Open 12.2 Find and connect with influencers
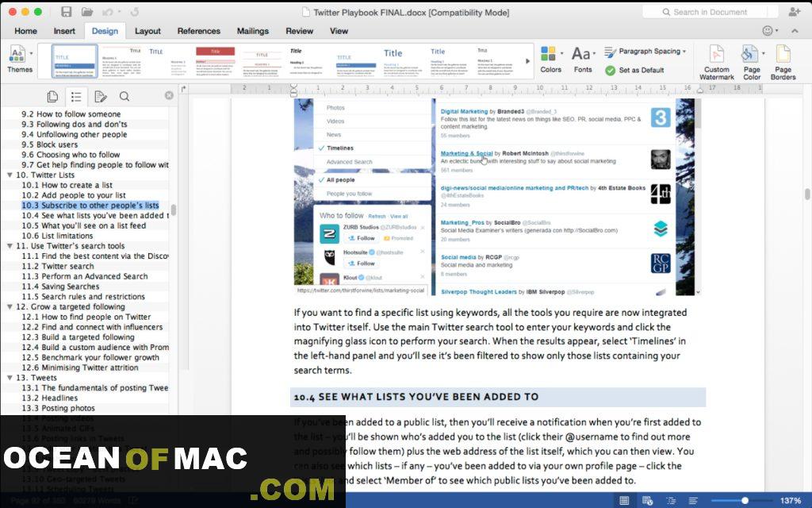 tap(92, 327)
